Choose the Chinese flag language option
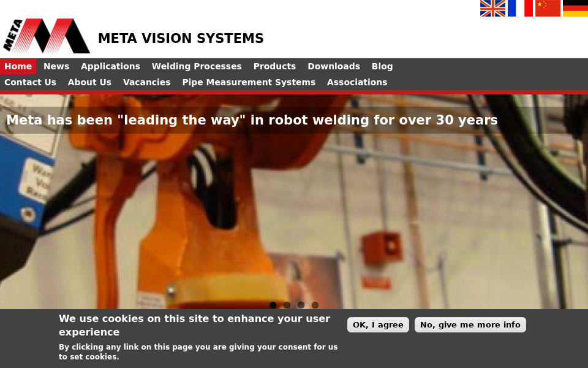Screen dimensions: 588x368 click(548, 9)
